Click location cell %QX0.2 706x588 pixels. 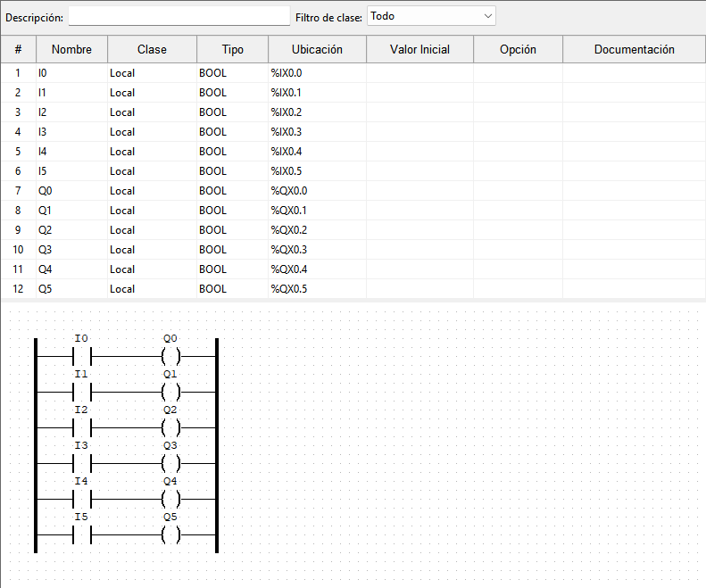click(x=317, y=230)
